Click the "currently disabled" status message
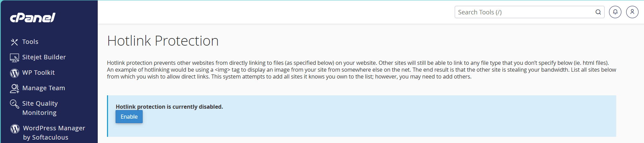 pos(169,107)
